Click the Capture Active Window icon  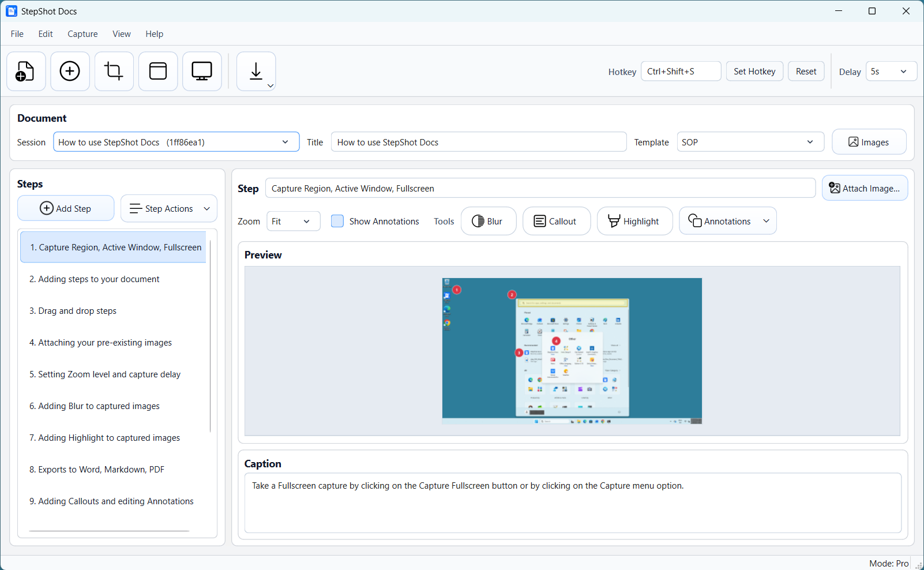point(158,72)
